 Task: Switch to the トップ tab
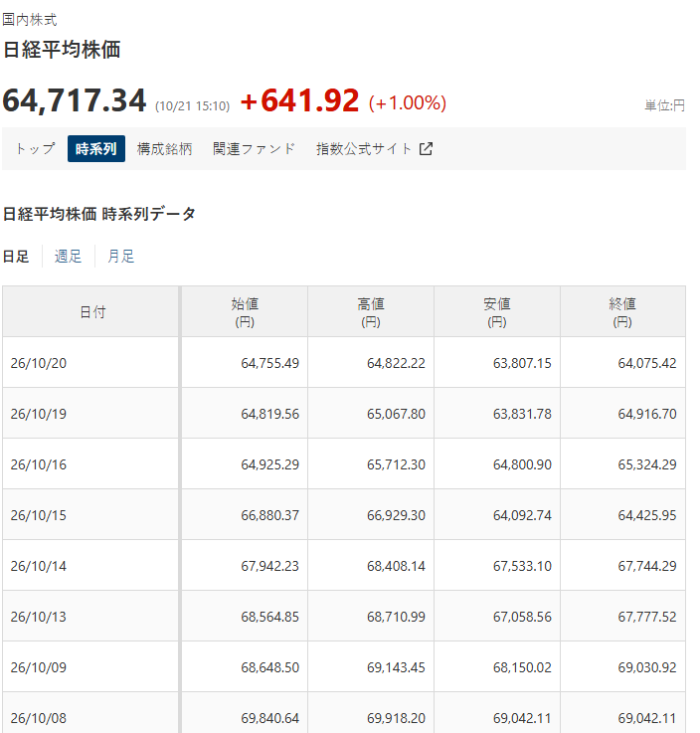click(36, 148)
